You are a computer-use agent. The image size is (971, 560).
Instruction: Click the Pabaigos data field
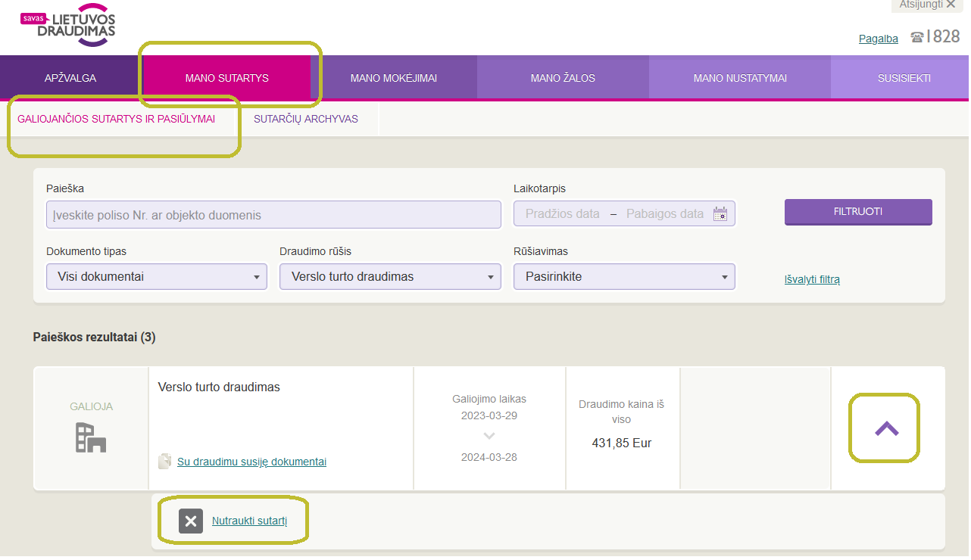pos(665,214)
